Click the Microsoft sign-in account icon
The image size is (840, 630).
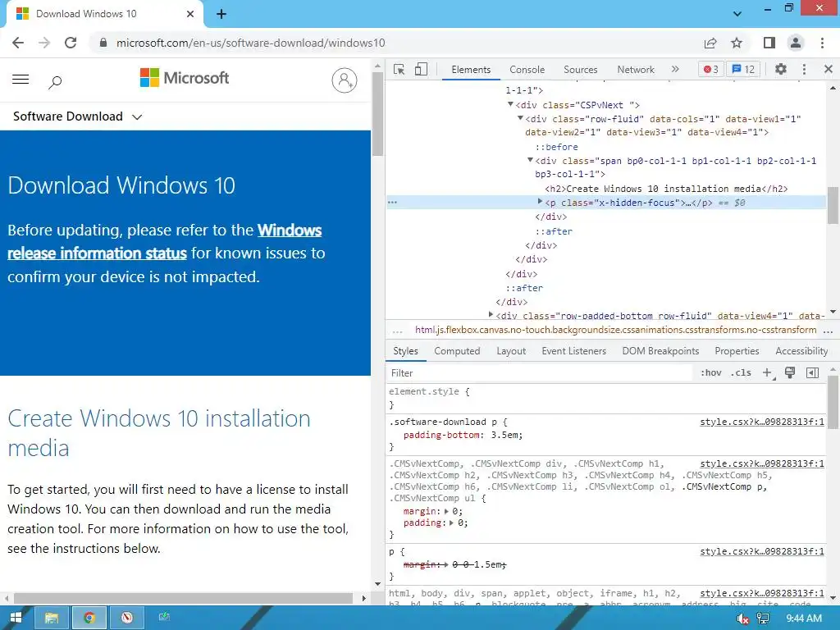(345, 80)
